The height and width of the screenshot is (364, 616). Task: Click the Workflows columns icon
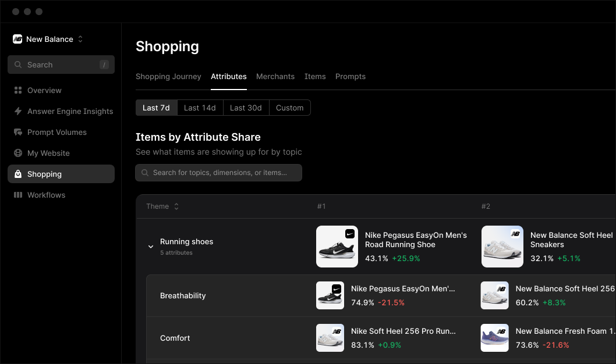tap(17, 195)
